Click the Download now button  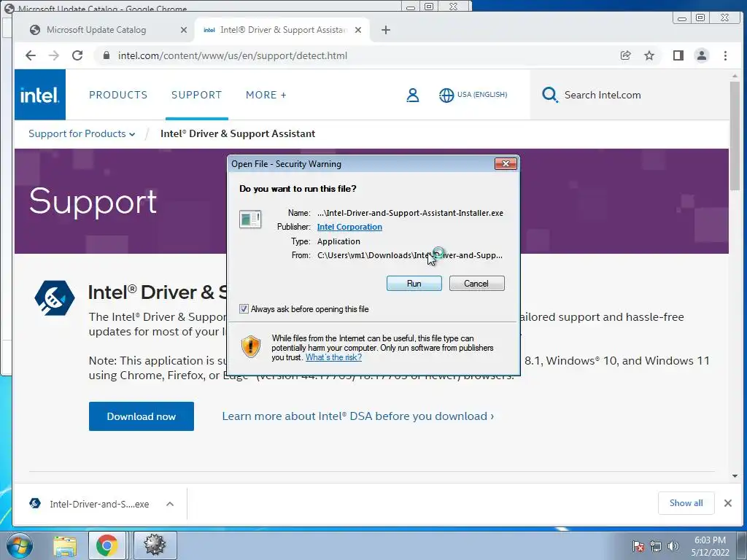click(141, 416)
